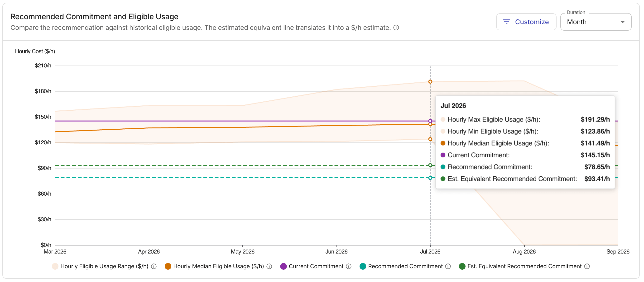Click Recommended Commitment legend label
The height and width of the screenshot is (282, 644).
pos(405,267)
